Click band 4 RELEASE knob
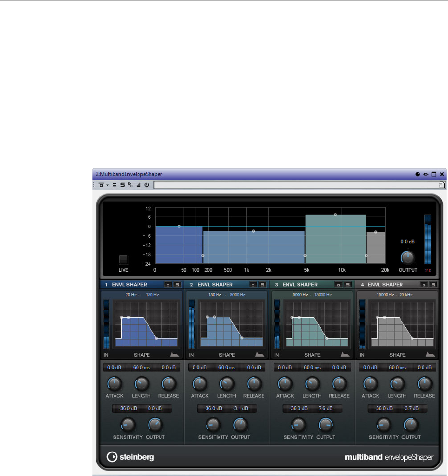This screenshot has width=448, height=476. 425,384
